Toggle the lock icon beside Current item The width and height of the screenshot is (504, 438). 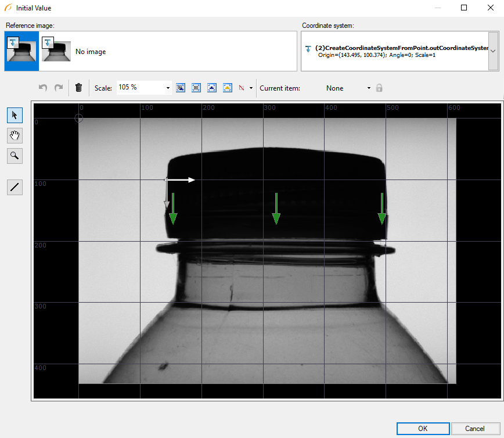(379, 88)
